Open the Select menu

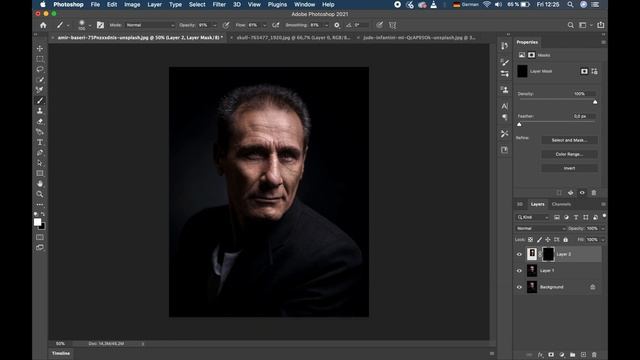(x=197, y=4)
